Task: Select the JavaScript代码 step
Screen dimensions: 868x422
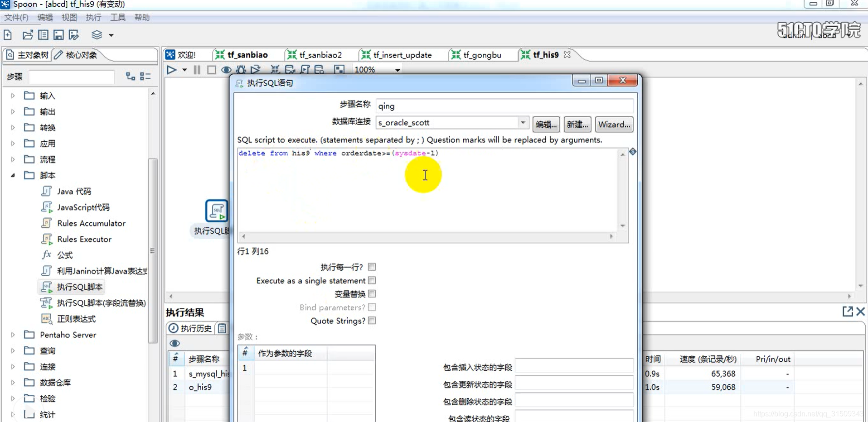Action: click(75, 207)
